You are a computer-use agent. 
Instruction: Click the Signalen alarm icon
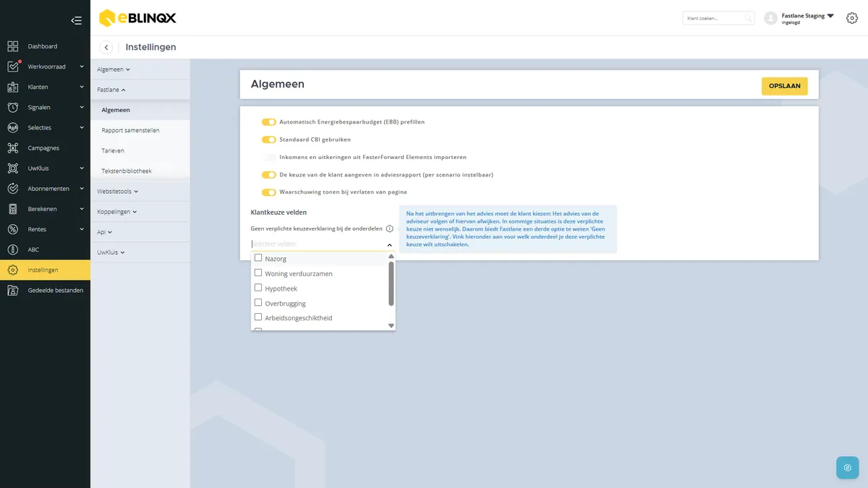click(13, 107)
